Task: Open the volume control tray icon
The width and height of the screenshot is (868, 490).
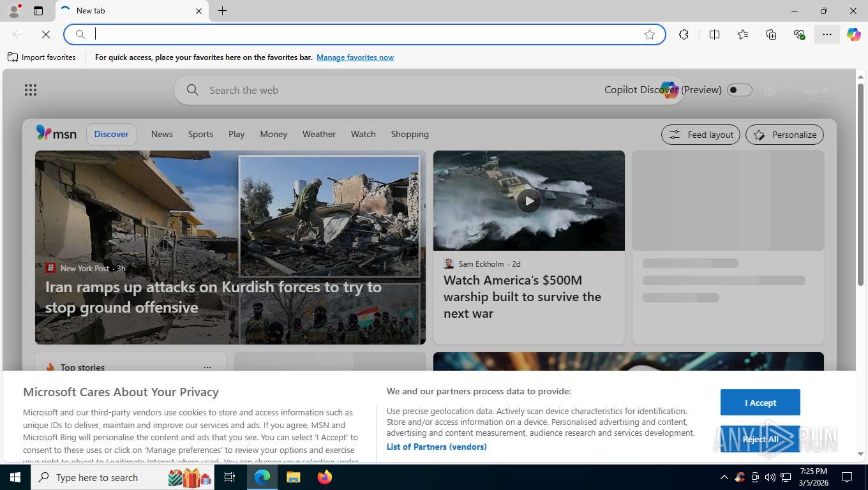Action: point(770,477)
